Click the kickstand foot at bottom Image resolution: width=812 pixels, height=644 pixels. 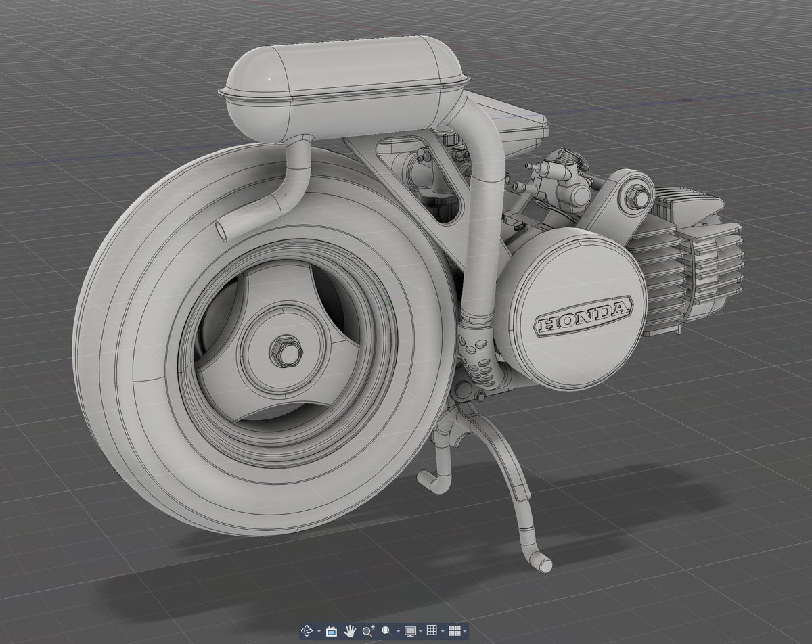(540, 561)
